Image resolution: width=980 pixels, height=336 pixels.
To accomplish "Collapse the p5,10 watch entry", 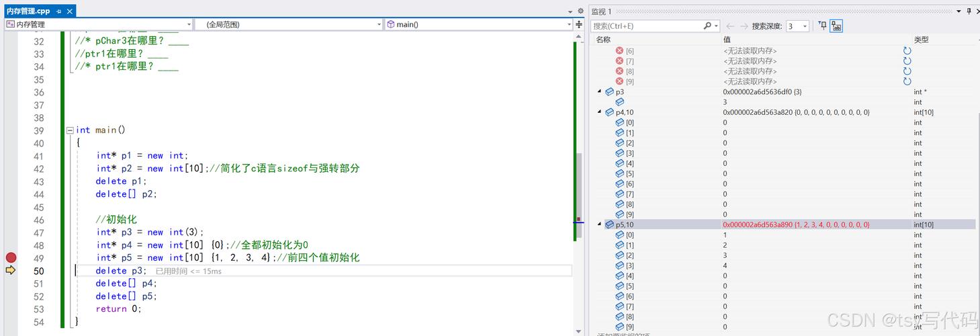I will pos(600,224).
